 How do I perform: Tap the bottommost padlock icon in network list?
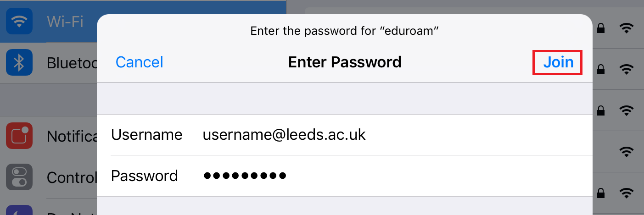(600, 193)
